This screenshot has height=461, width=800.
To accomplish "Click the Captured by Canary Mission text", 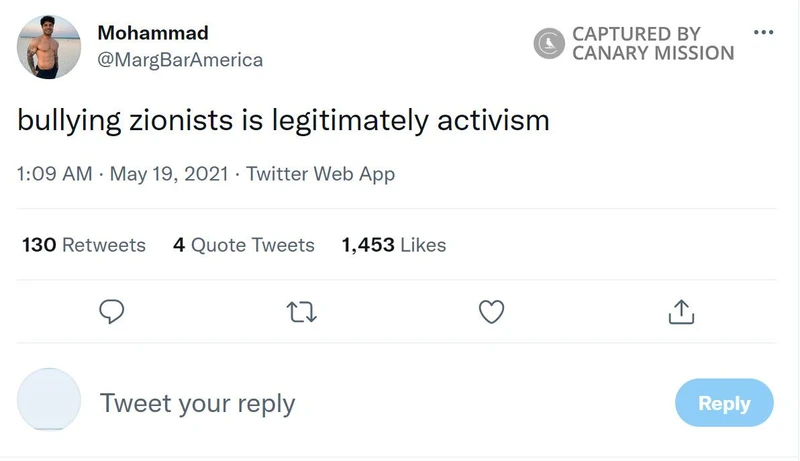I will pyautogui.click(x=652, y=43).
